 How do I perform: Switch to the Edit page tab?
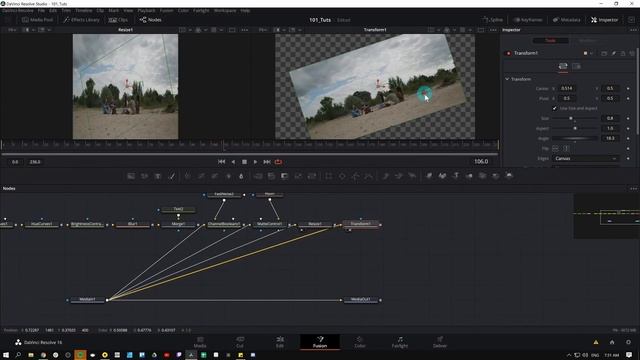pyautogui.click(x=280, y=342)
